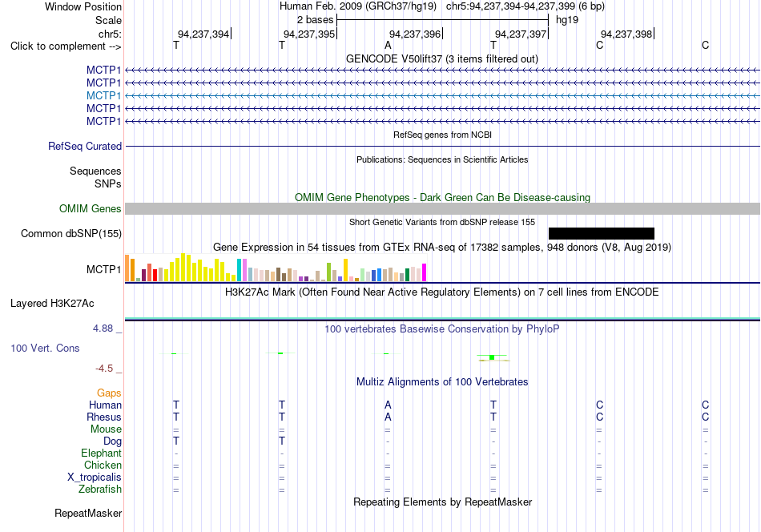
Task: Click the OMIM Genes label
Action: coord(90,209)
